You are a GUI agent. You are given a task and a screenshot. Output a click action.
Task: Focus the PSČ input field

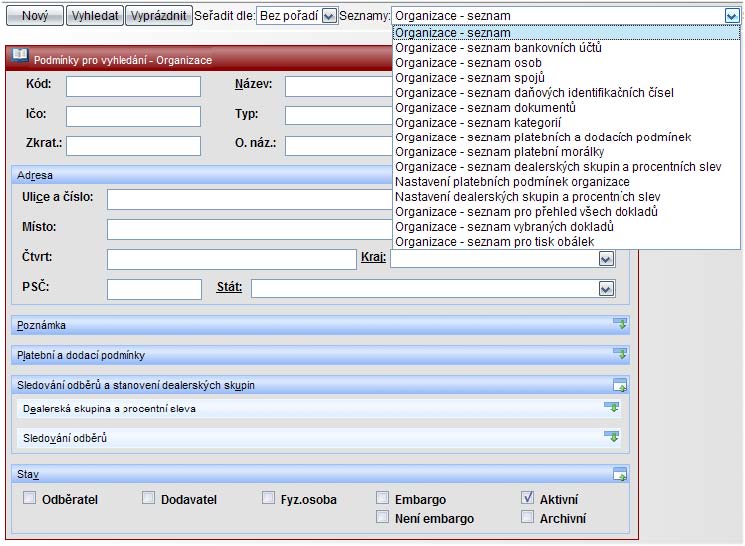pos(154,289)
